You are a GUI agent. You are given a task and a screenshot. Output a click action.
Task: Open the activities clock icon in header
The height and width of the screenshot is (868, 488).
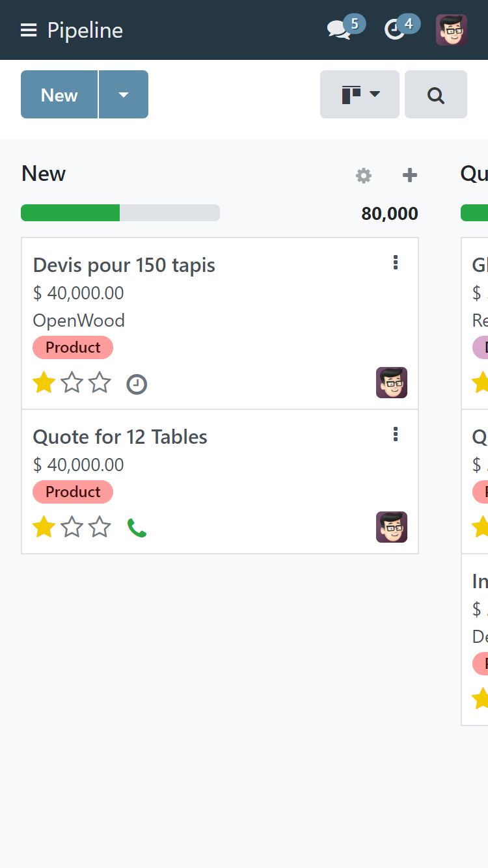point(395,30)
